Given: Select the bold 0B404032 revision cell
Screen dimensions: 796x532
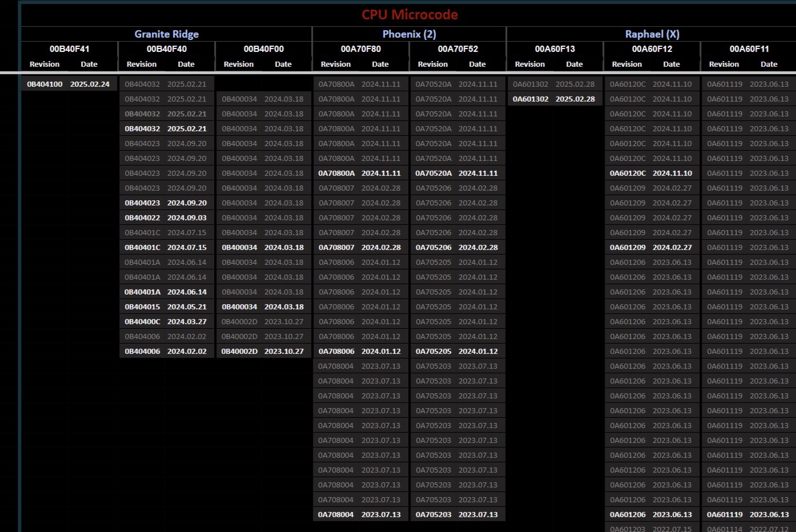Looking at the screenshot, I should point(142,128).
